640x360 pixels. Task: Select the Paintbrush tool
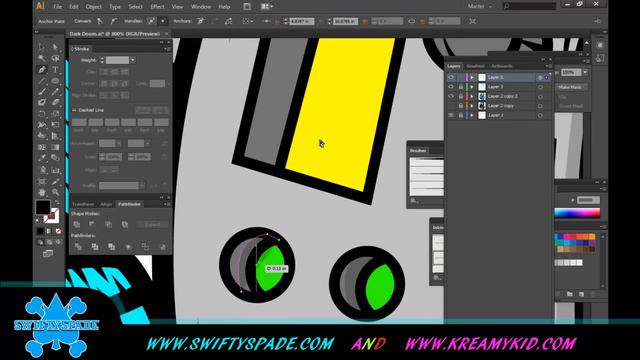click(x=42, y=92)
